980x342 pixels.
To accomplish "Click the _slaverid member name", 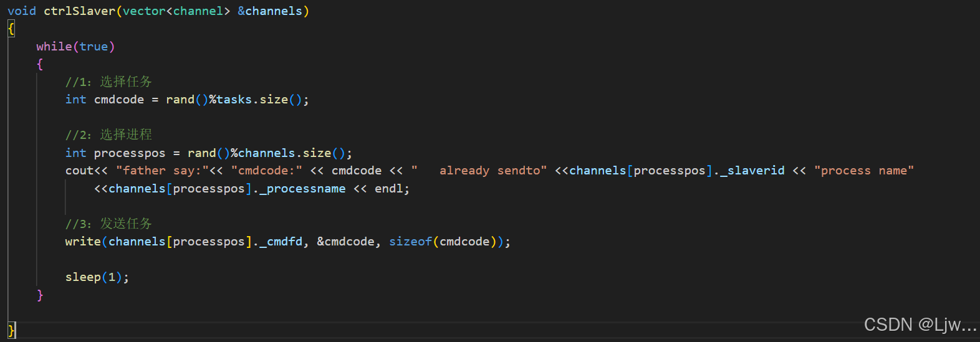I will click(752, 171).
